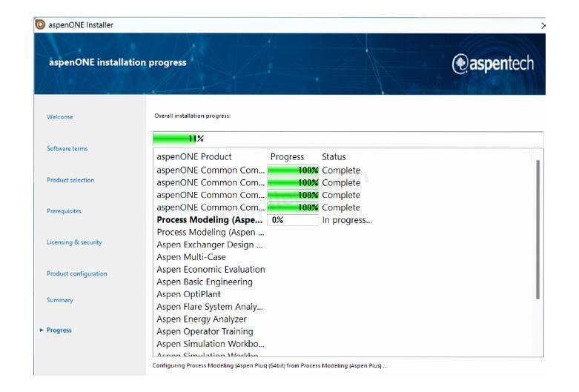Go to Product configuration step

[77, 273]
